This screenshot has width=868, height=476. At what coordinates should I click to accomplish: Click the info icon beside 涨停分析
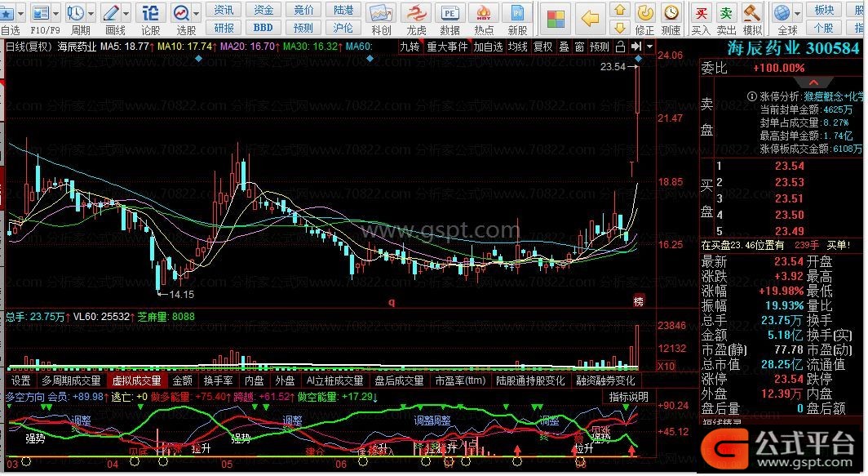(x=752, y=96)
